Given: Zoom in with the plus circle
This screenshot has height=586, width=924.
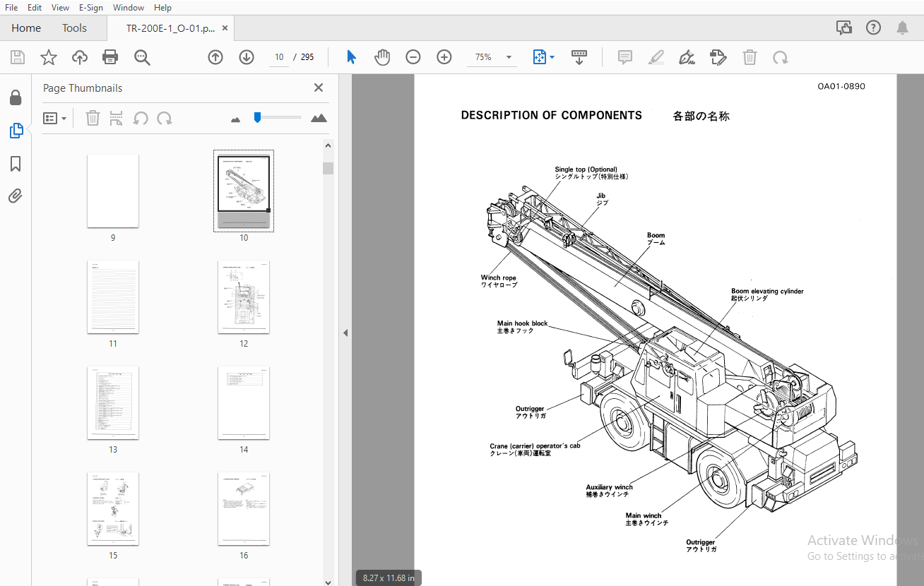Looking at the screenshot, I should (444, 57).
